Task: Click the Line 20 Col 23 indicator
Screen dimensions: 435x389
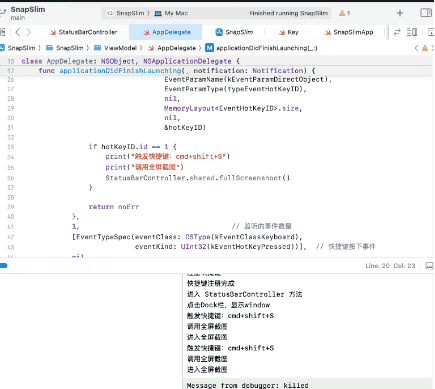Action: pos(390,266)
